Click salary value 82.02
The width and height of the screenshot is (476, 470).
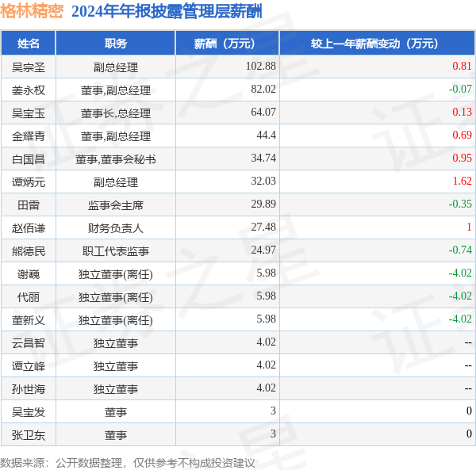pos(263,89)
